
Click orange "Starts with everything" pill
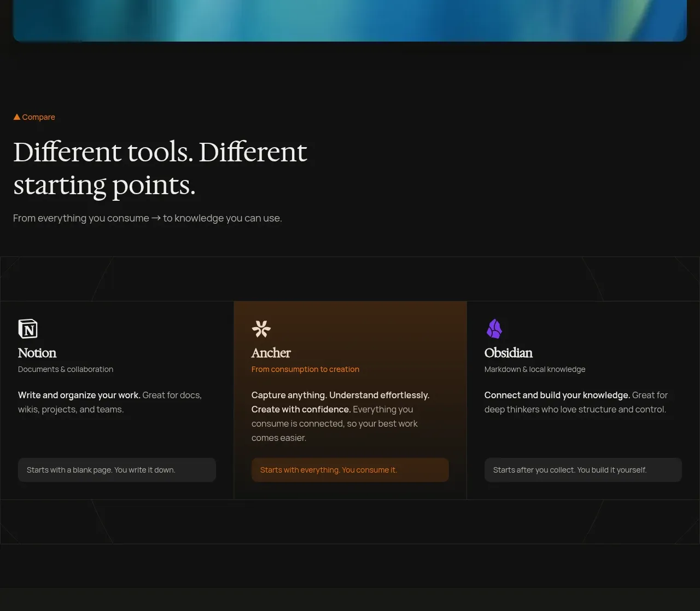(x=350, y=470)
